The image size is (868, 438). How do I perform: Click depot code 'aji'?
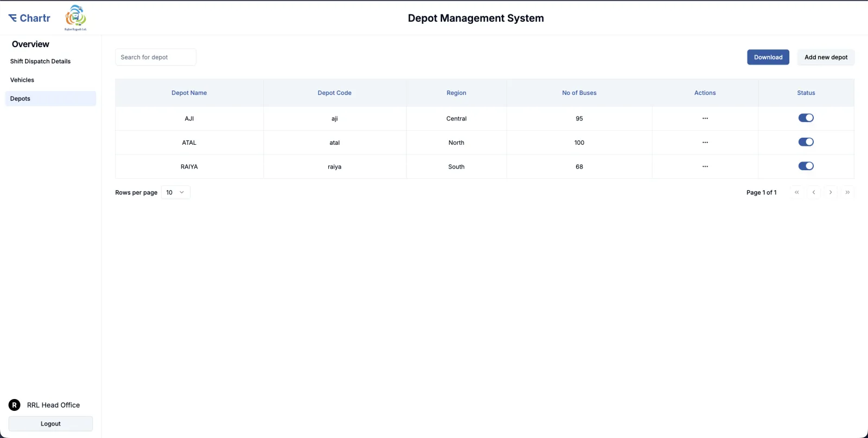click(x=335, y=119)
